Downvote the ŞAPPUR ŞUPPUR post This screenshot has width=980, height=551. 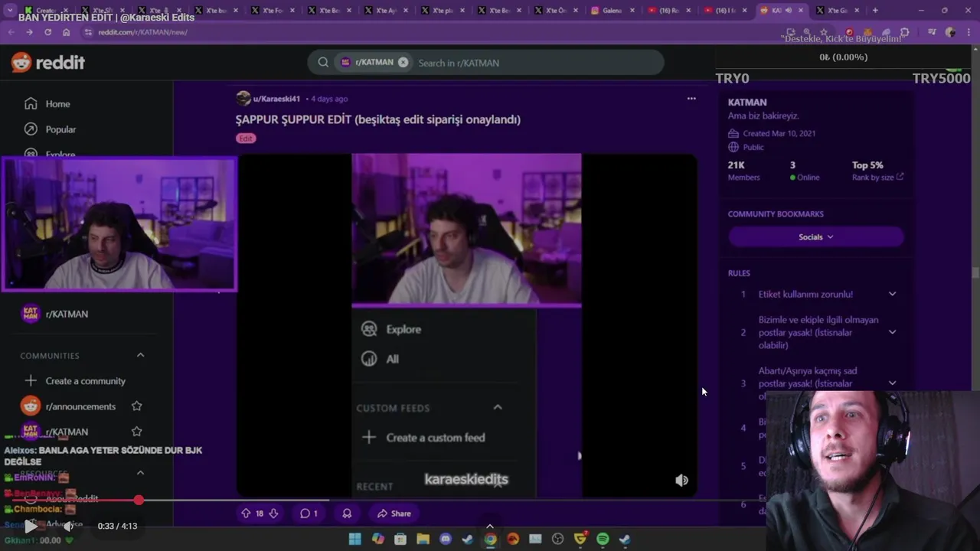pyautogui.click(x=273, y=514)
